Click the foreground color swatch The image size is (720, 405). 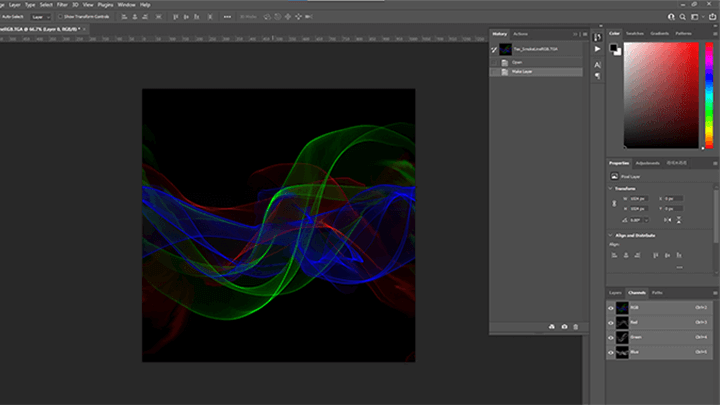coord(613,48)
